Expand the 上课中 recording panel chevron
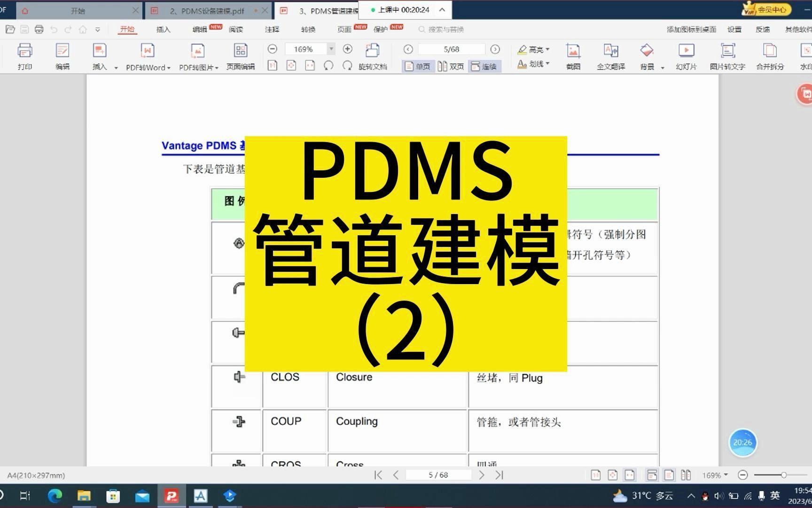Screen dimensions: 812x508 click(x=442, y=9)
